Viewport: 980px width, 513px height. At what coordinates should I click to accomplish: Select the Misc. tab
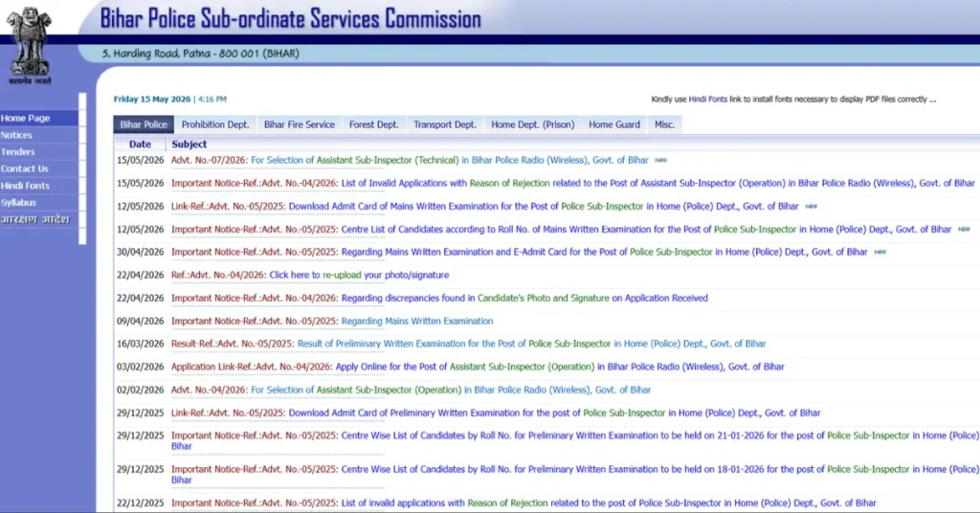(664, 124)
